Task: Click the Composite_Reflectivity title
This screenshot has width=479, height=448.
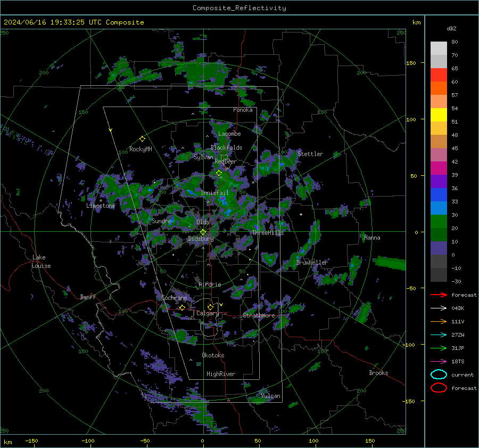Action: (x=240, y=8)
